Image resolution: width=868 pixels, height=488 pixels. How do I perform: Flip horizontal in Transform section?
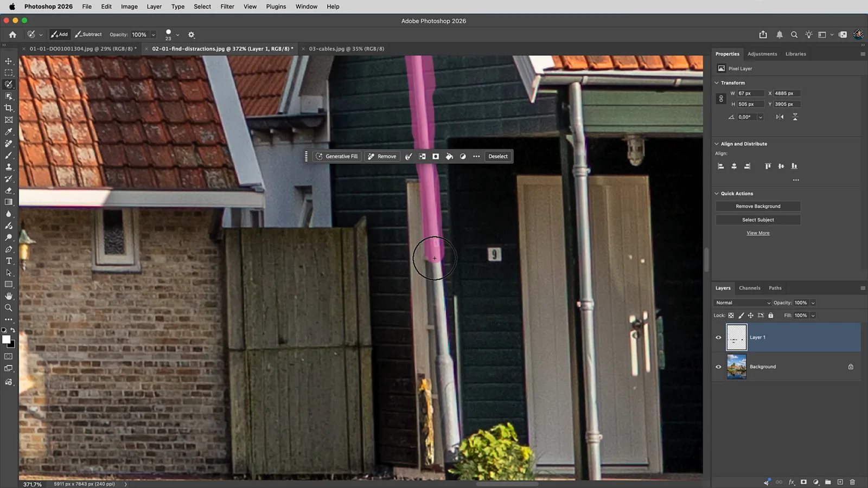(x=780, y=117)
